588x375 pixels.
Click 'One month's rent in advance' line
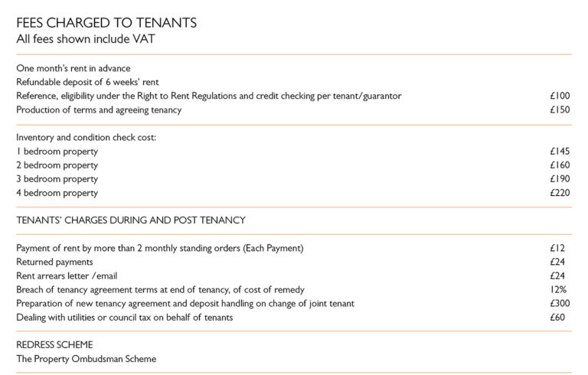point(73,68)
